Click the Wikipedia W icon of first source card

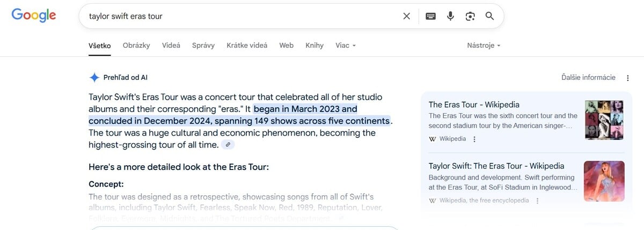click(x=433, y=139)
